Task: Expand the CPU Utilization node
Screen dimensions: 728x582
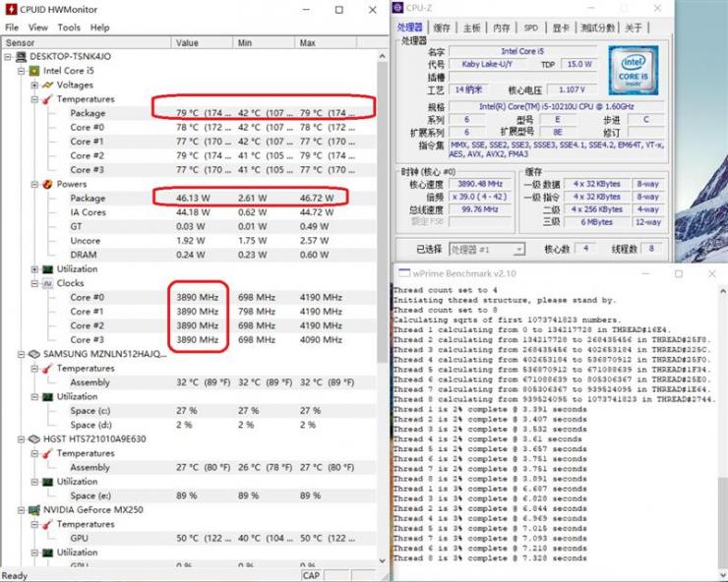Action: tap(34, 269)
